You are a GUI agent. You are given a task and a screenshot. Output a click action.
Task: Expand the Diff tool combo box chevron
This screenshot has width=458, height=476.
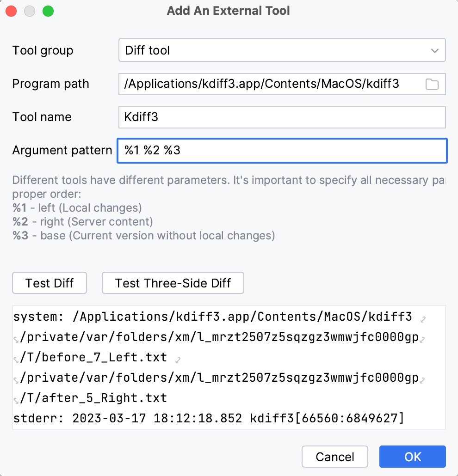point(434,50)
